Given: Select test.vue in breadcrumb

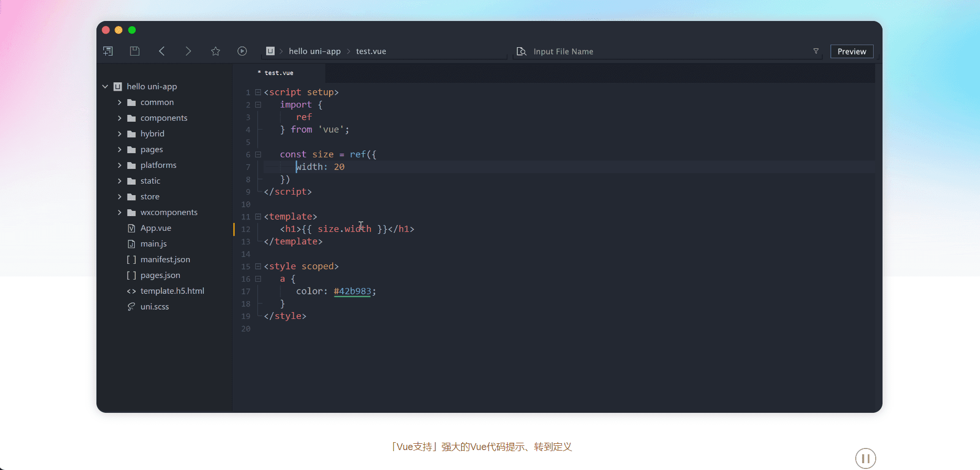Looking at the screenshot, I should 371,51.
